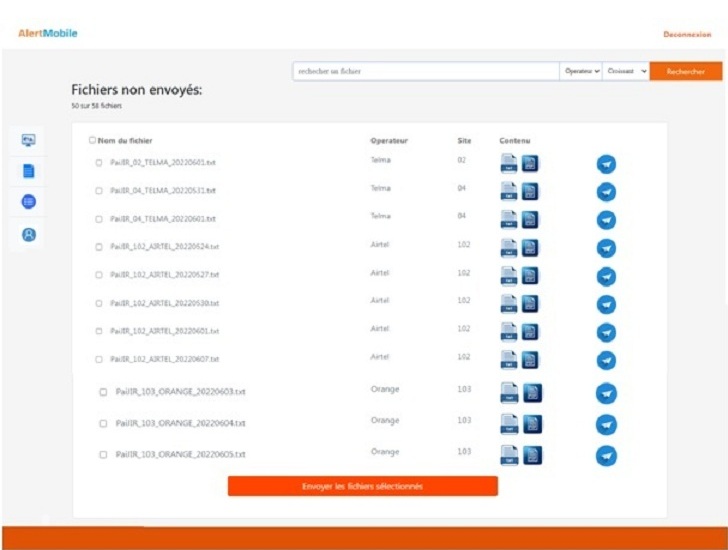Send PaiIIR_102_AIRTEL_20220607.txt via paper plane icon
The image size is (728, 550).
[606, 360]
